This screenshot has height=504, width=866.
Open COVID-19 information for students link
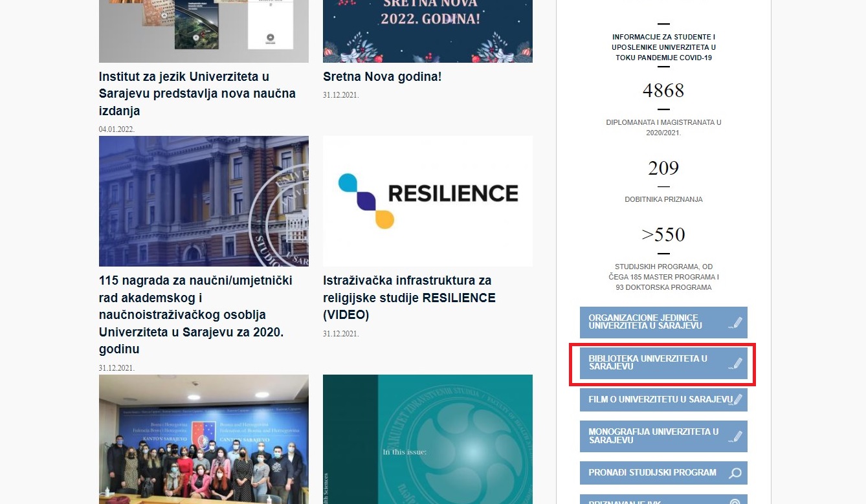663,47
